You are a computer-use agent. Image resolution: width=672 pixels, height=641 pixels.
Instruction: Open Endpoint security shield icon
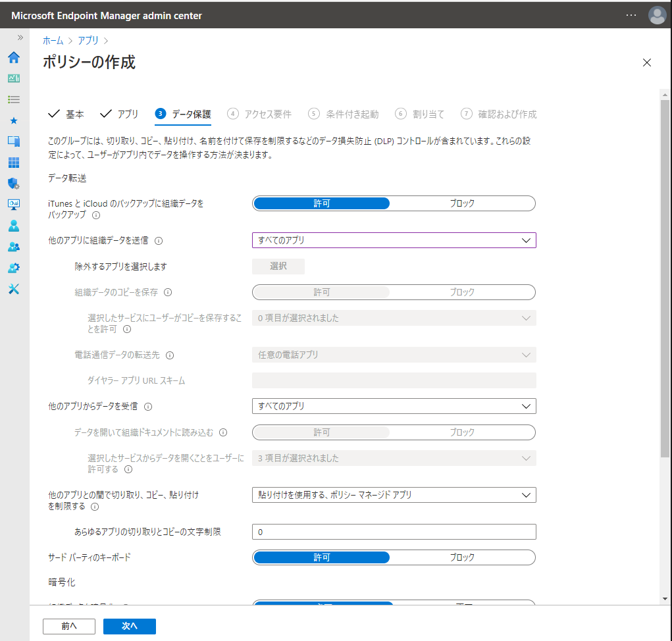[x=14, y=184]
